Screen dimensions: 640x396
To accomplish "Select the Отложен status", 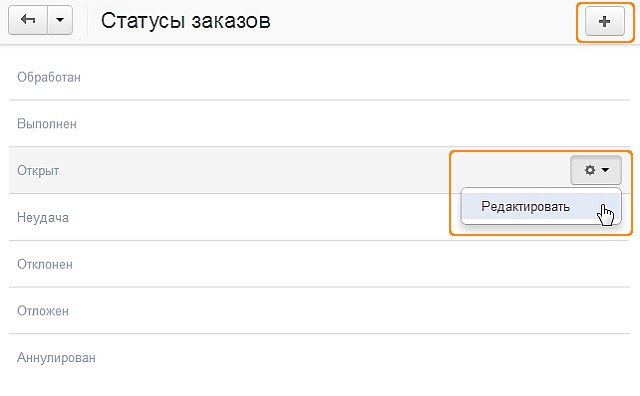I will (x=43, y=311).
